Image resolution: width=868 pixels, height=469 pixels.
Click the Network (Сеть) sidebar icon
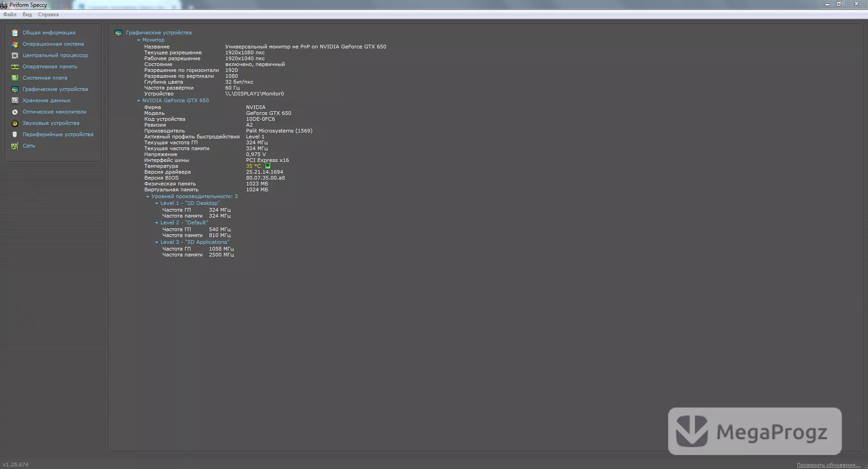click(x=15, y=145)
